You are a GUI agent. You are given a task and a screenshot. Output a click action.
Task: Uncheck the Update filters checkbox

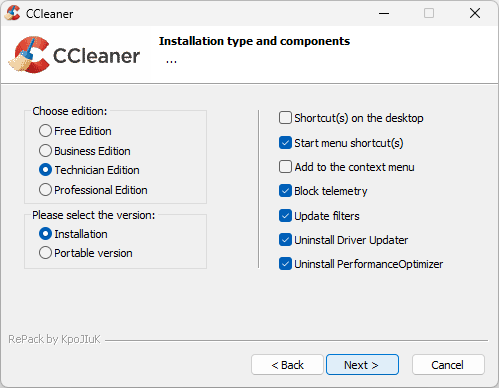click(x=285, y=216)
